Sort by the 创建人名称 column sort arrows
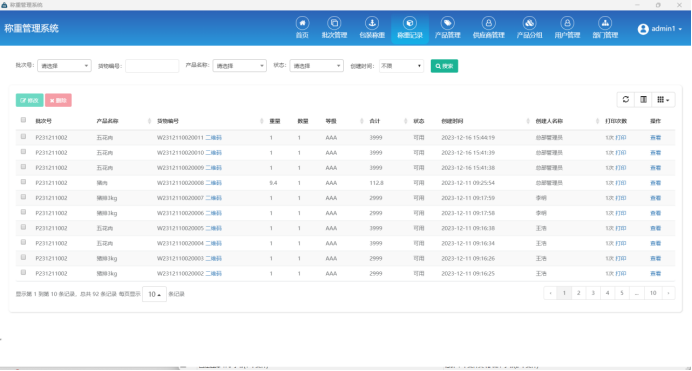Screen dimensions: 692x371 click(x=597, y=121)
